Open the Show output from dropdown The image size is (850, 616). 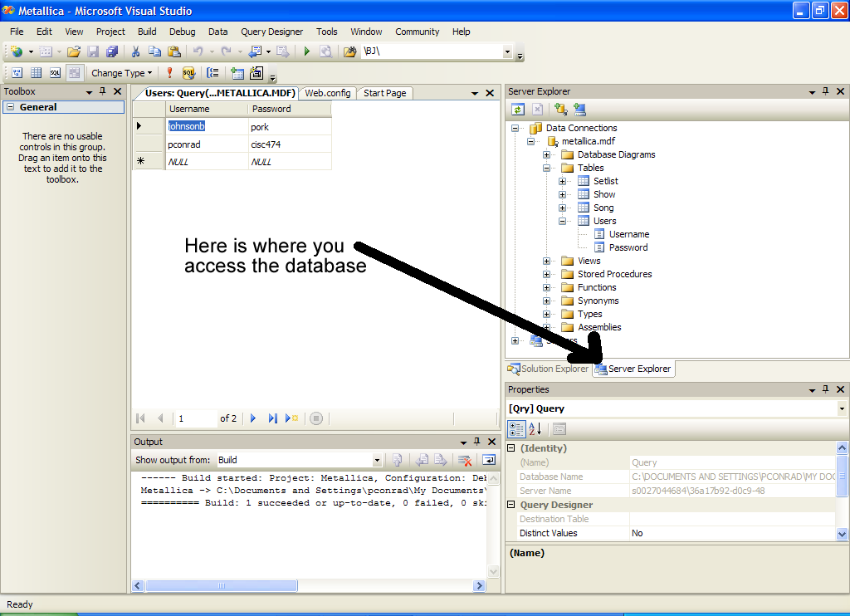[x=377, y=460]
